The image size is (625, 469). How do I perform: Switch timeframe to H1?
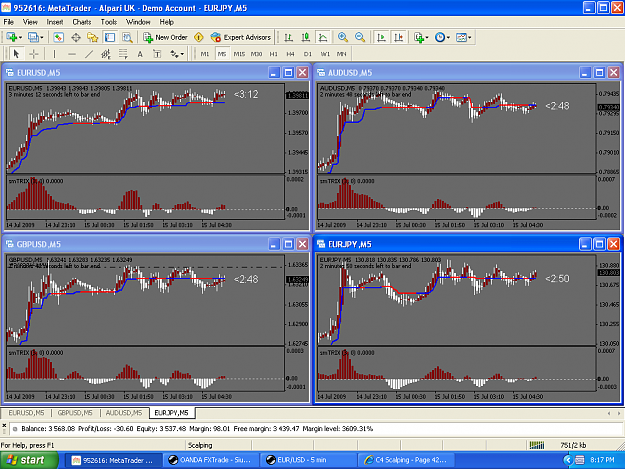[x=273, y=54]
